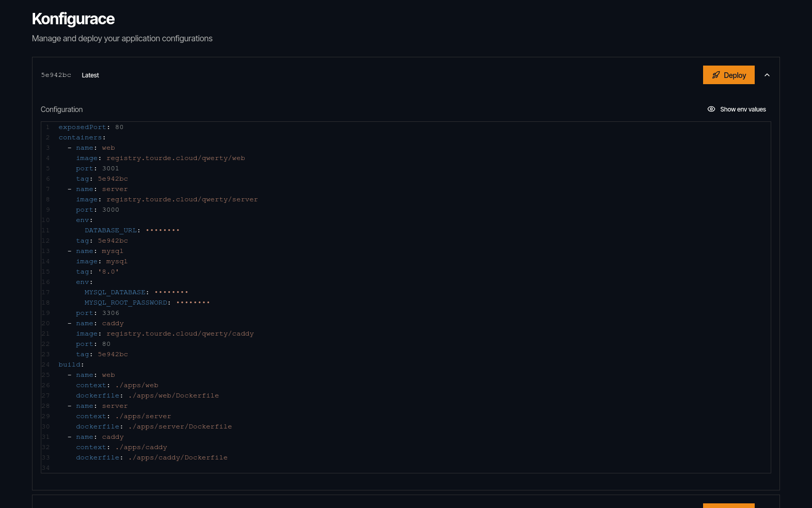
Task: Click the Konfigurace page heading
Action: [73, 19]
